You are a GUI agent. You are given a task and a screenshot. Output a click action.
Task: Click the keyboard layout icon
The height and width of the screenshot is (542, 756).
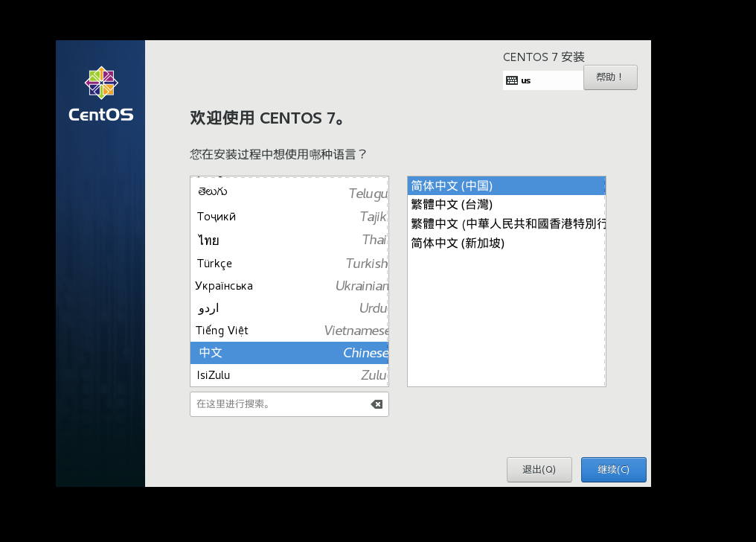pyautogui.click(x=511, y=80)
